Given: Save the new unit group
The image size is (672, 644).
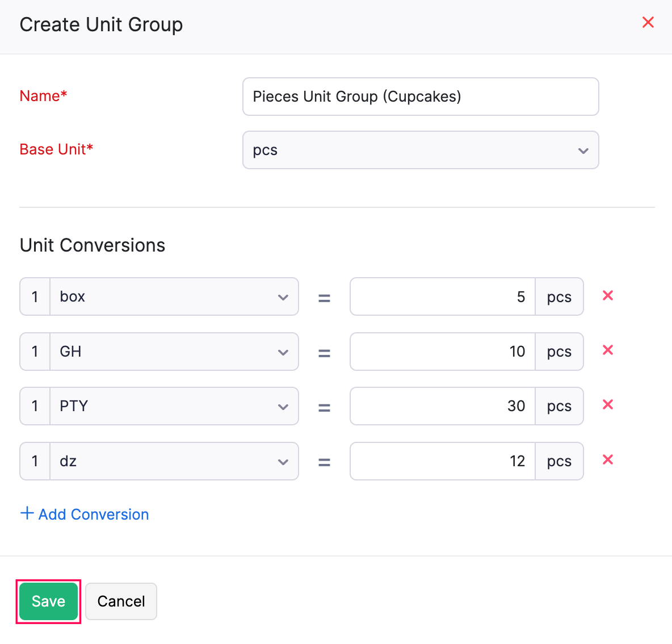Looking at the screenshot, I should (x=48, y=601).
